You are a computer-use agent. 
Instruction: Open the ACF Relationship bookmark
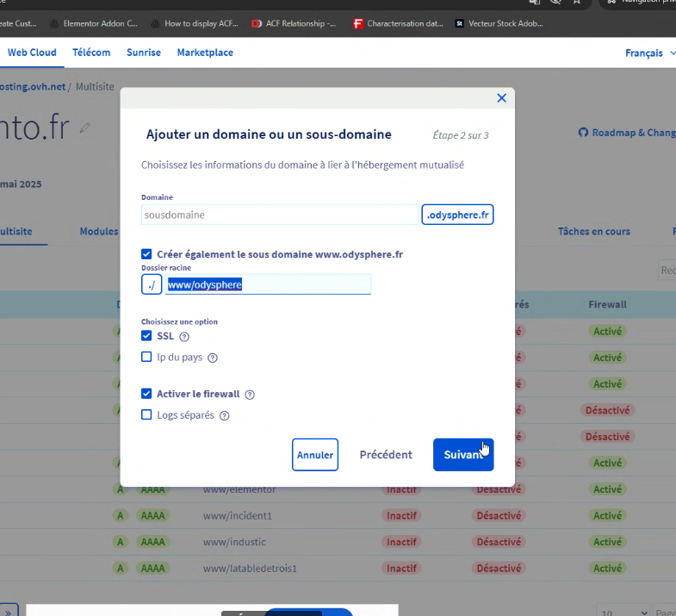click(294, 23)
